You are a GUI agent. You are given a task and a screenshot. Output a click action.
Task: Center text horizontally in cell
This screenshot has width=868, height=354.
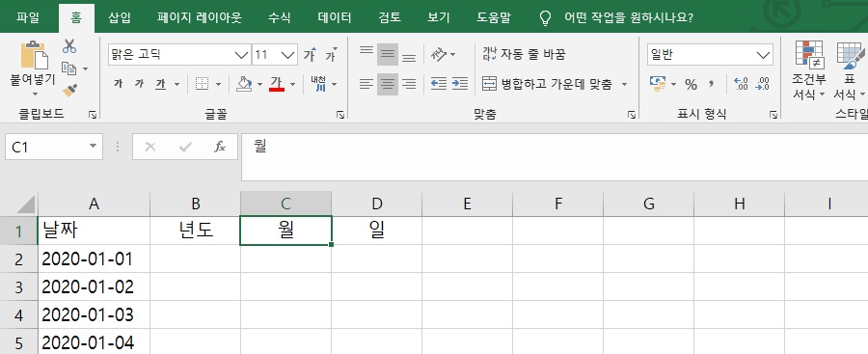point(388,84)
